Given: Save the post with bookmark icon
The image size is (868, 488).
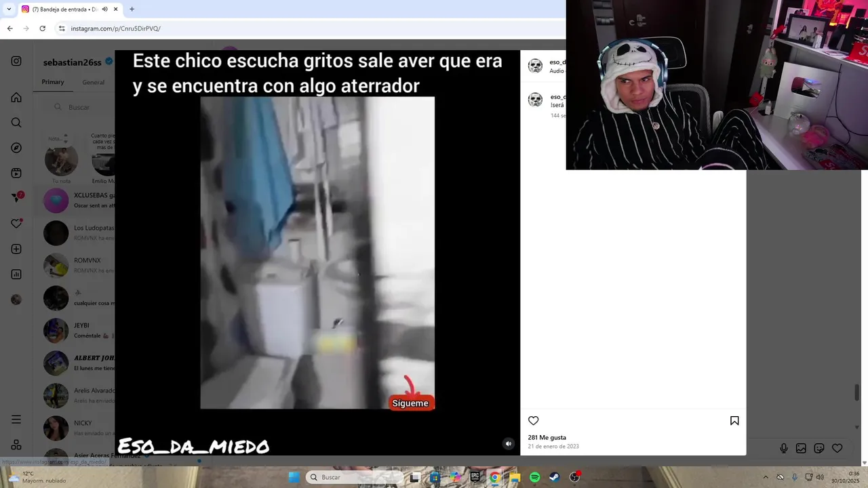Looking at the screenshot, I should [734, 421].
